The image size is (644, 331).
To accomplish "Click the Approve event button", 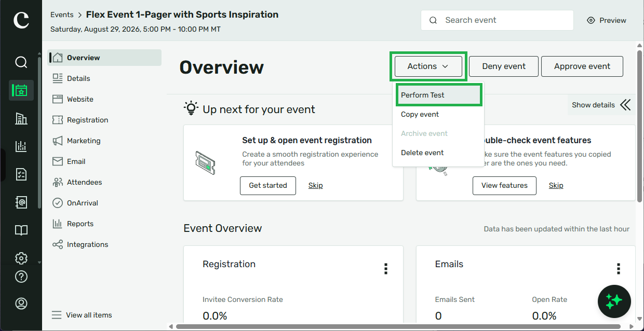I will point(582,66).
